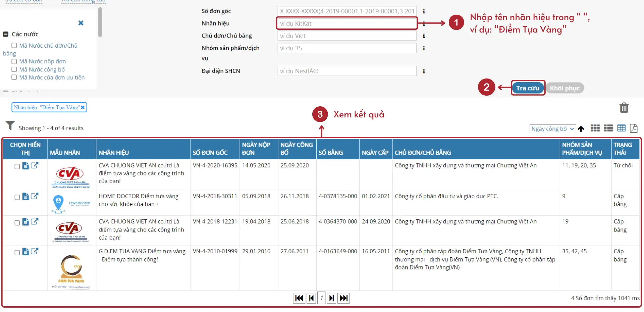
Task: Tick Mã Nước của đơn ưu tiên checkbox
Action: (14, 77)
